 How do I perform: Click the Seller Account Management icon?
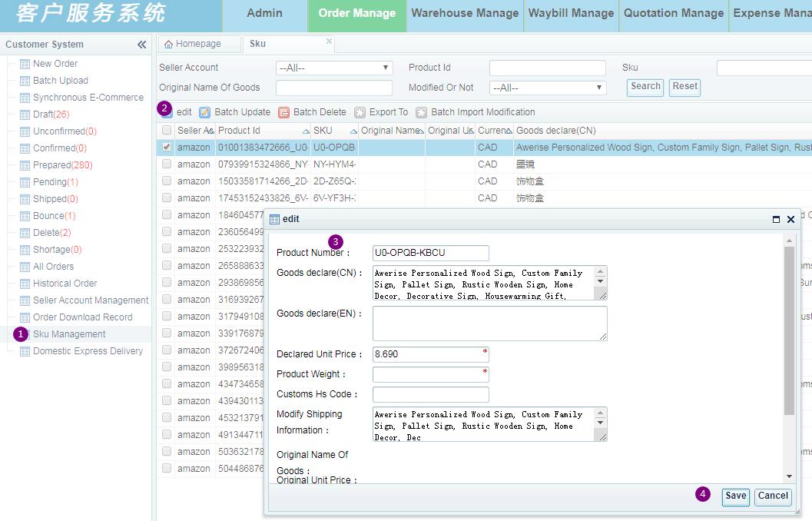point(25,301)
